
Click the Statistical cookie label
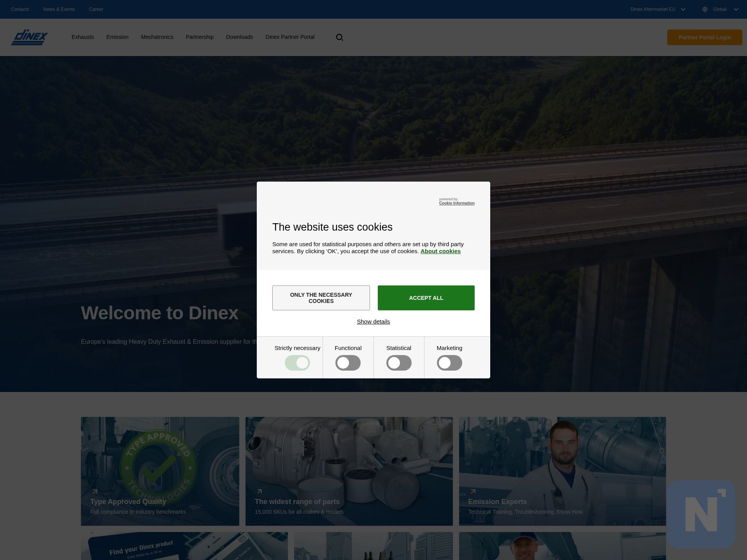(399, 348)
